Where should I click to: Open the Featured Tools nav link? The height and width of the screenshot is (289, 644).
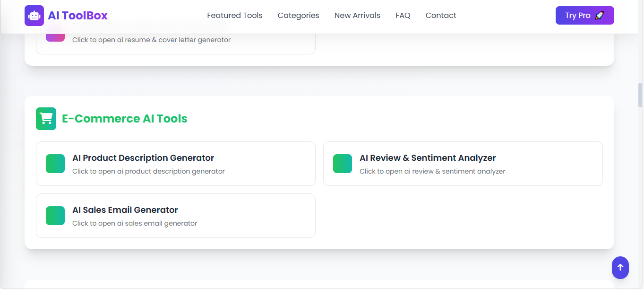[235, 16]
